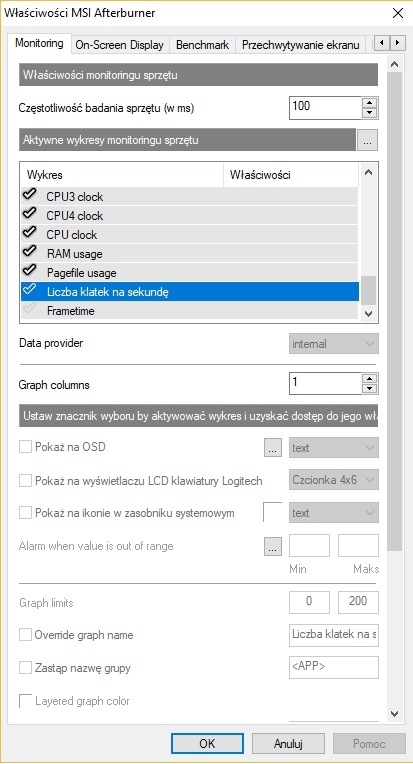This screenshot has width=413, height=764.
Task: Open the alarm ellipsis settings button
Action: (x=273, y=546)
